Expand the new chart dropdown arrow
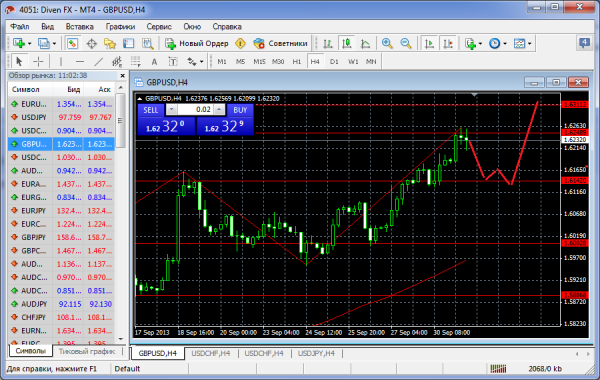Image resolution: width=600 pixels, height=380 pixels. [x=29, y=44]
